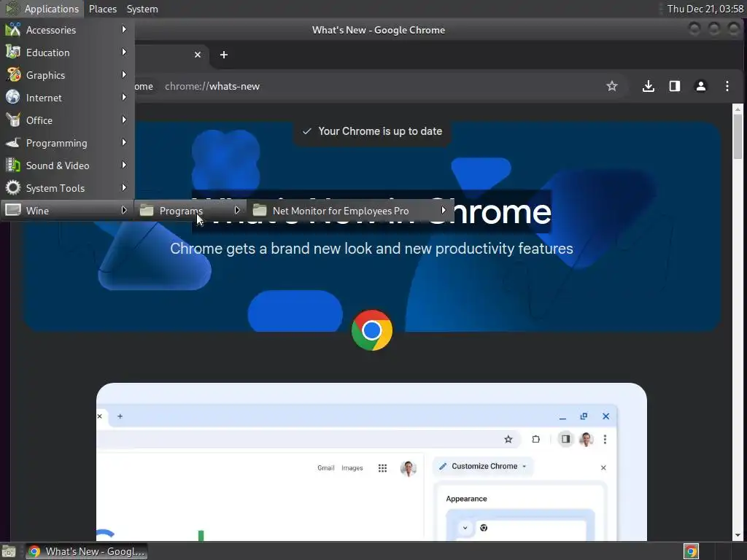Click the clock showing Thu Dec 21
Screen dimensions: 747x560
705,9
